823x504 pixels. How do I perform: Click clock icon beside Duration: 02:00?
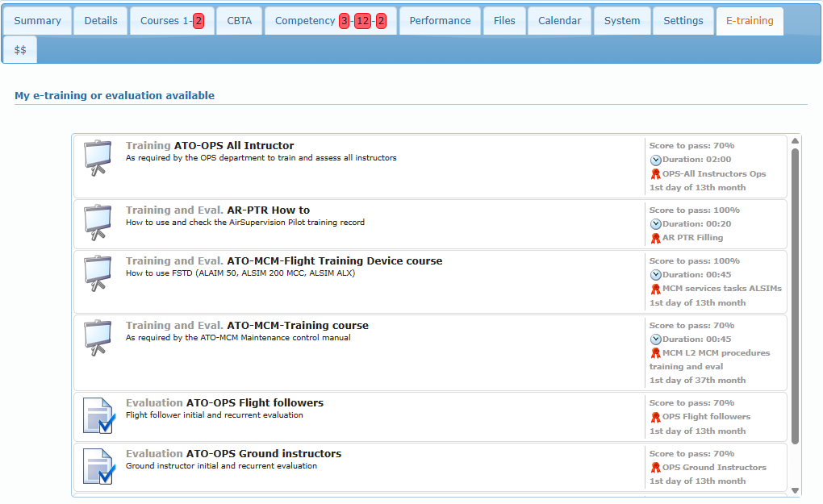655,160
